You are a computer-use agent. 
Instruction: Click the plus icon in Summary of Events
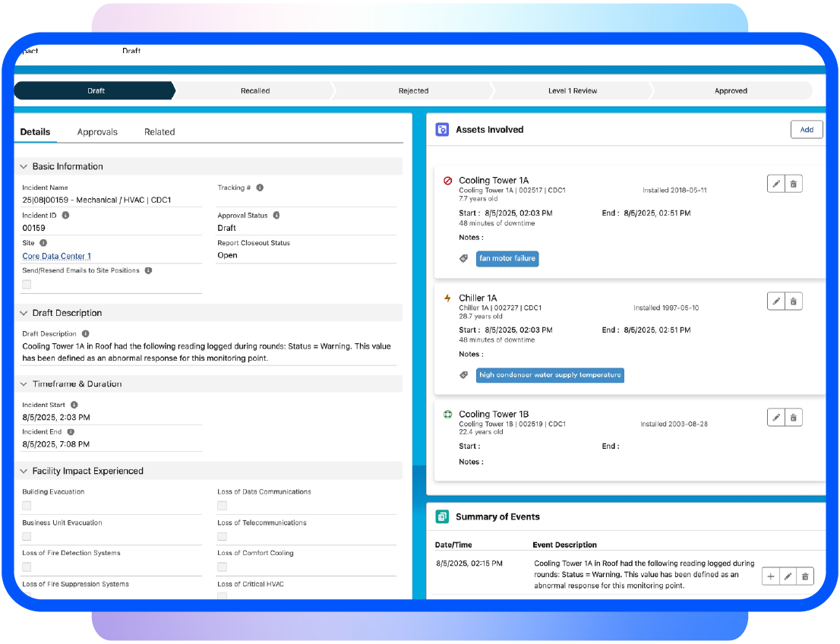[x=771, y=576]
